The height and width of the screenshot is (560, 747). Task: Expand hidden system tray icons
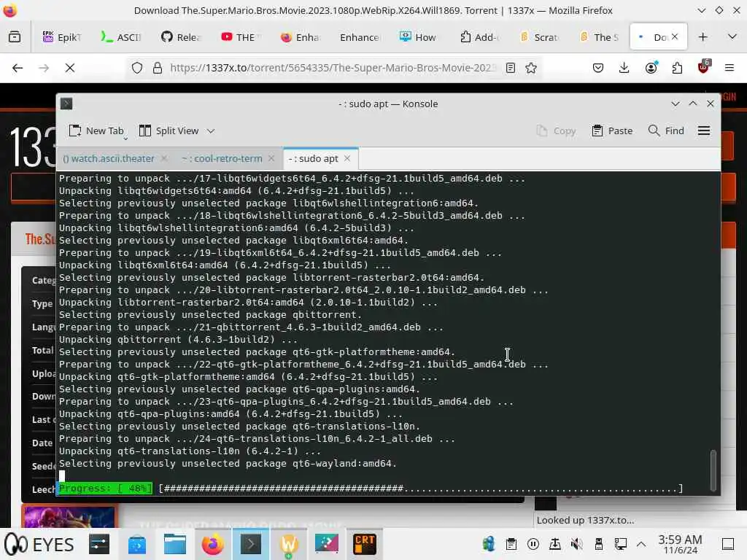coord(641,544)
